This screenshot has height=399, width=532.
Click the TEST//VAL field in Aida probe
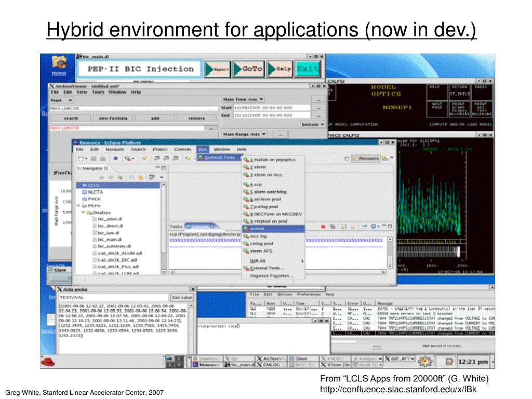[113, 298]
